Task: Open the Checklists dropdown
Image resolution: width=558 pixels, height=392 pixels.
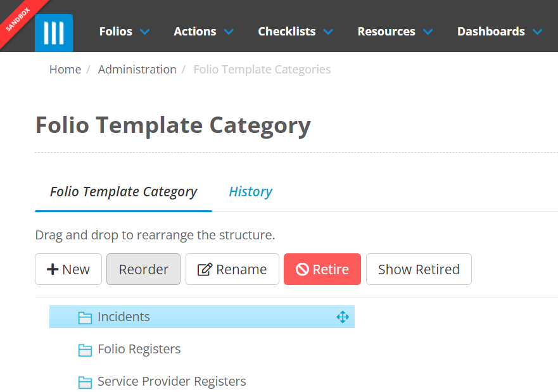Action: pos(295,32)
